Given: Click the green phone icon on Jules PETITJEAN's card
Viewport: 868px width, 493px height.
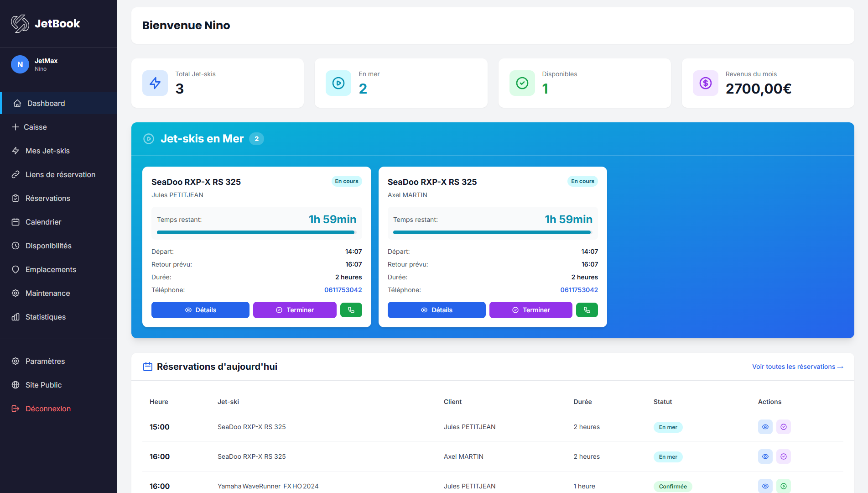Looking at the screenshot, I should point(351,310).
